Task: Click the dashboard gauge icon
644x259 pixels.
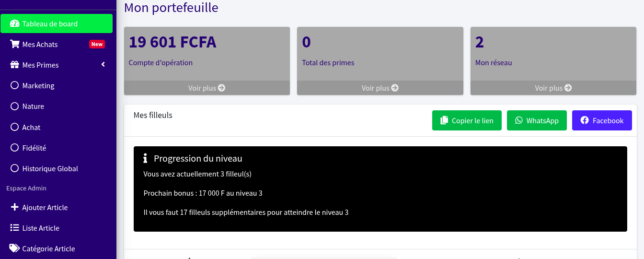Action: (14, 24)
